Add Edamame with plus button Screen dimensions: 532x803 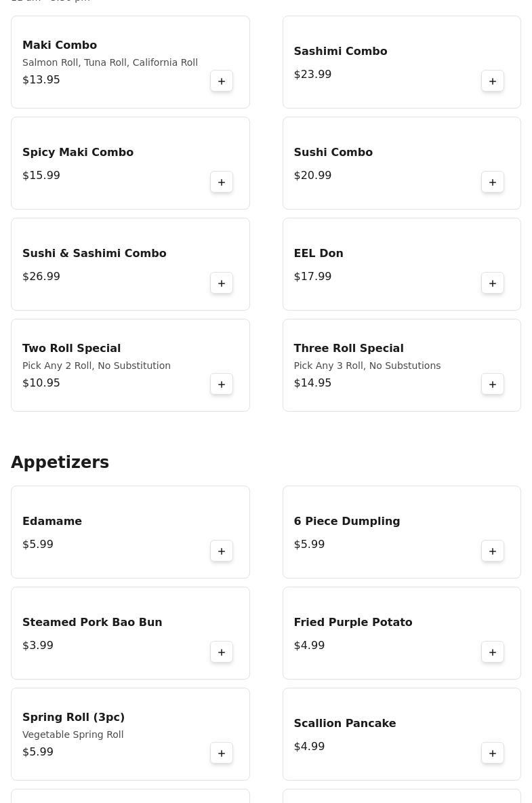[222, 551]
